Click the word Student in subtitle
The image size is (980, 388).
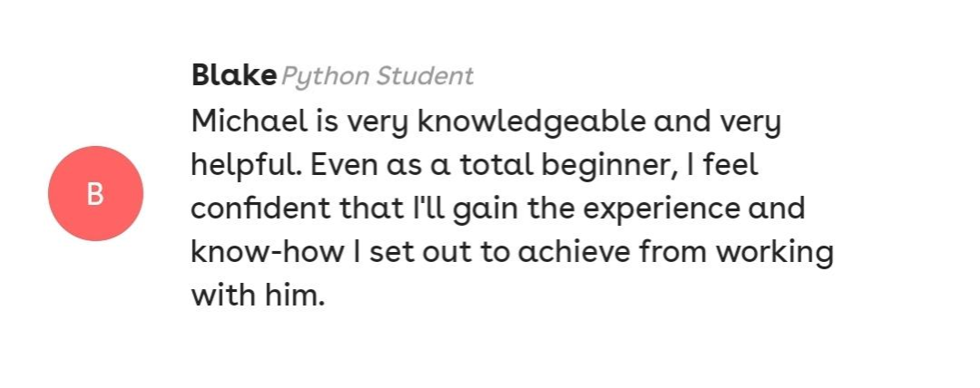point(425,77)
